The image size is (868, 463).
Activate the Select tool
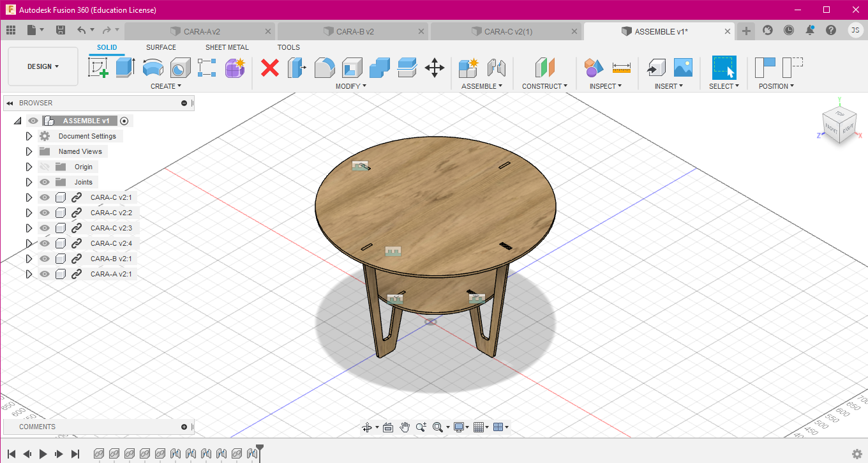[x=724, y=67]
